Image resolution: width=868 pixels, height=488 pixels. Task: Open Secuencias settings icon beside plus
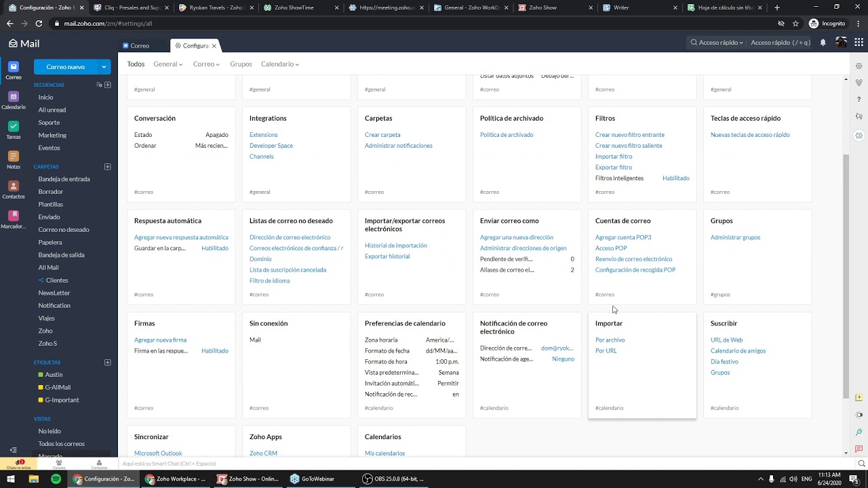pyautogui.click(x=99, y=85)
